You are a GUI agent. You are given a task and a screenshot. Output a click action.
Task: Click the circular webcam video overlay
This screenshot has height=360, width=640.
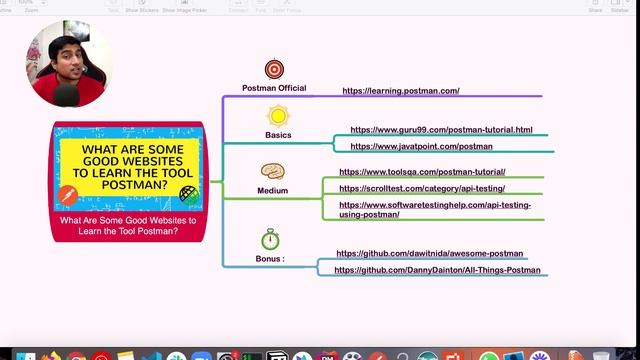click(68, 64)
